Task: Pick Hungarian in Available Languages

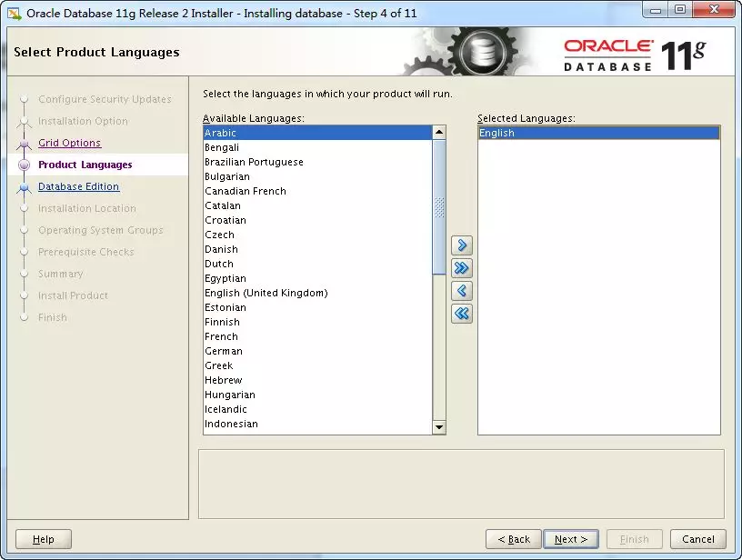Action: pos(317,395)
